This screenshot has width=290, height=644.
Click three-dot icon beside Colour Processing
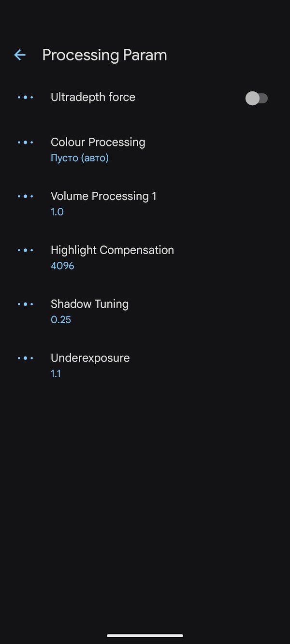click(x=26, y=143)
